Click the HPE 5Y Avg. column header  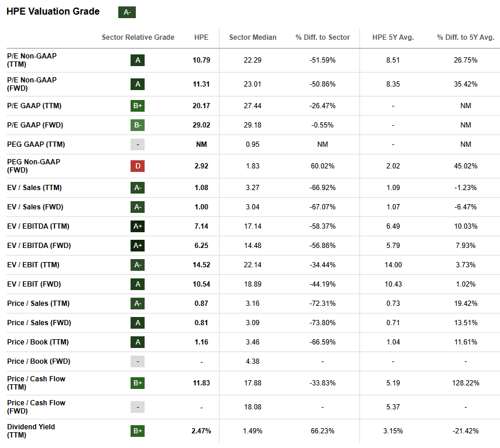click(x=393, y=37)
